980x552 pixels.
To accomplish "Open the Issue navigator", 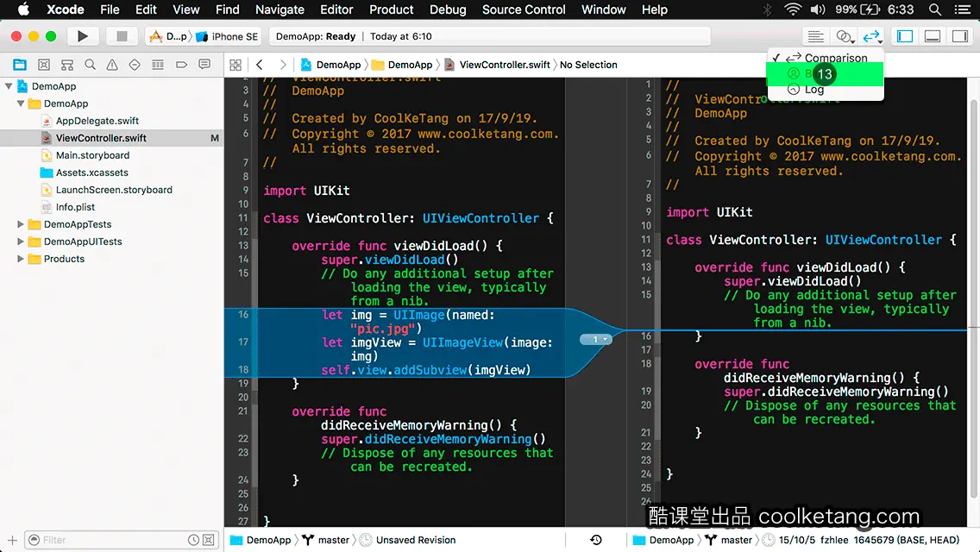I will [112, 65].
